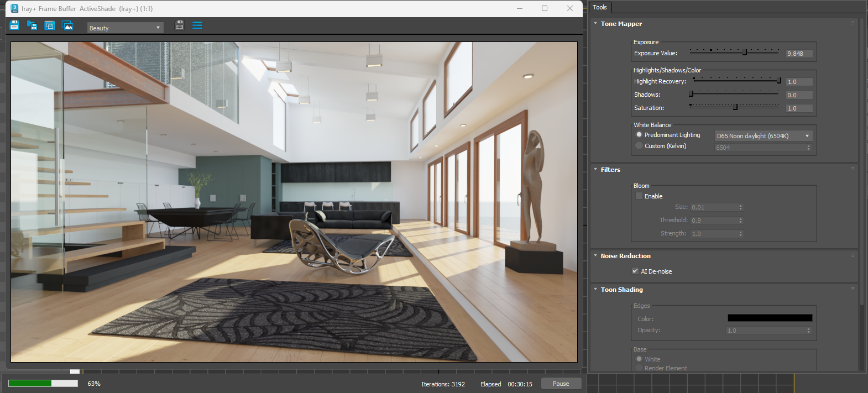
Task: Collapse the Filters rollout
Action: (x=595, y=170)
